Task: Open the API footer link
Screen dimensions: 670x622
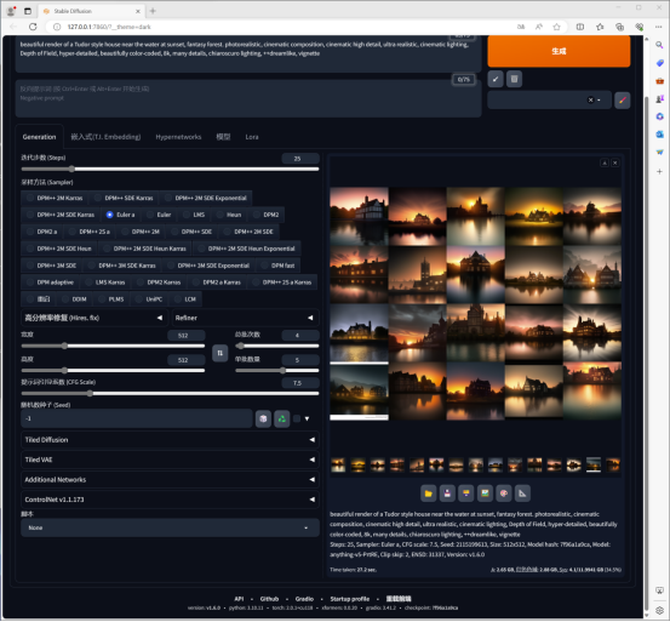Action: point(239,599)
